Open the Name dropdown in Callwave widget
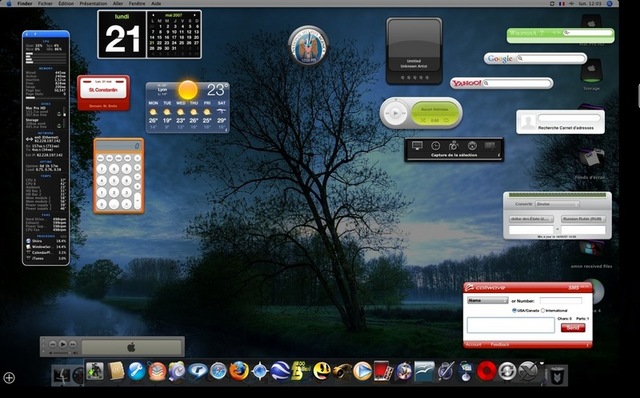Screen dimensions: 640x398 (x=487, y=300)
